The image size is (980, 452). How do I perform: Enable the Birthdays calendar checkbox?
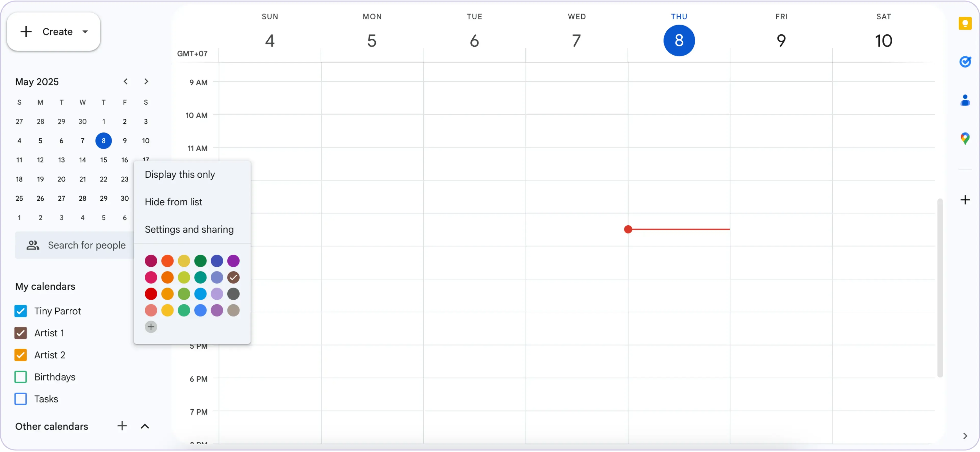coord(20,377)
